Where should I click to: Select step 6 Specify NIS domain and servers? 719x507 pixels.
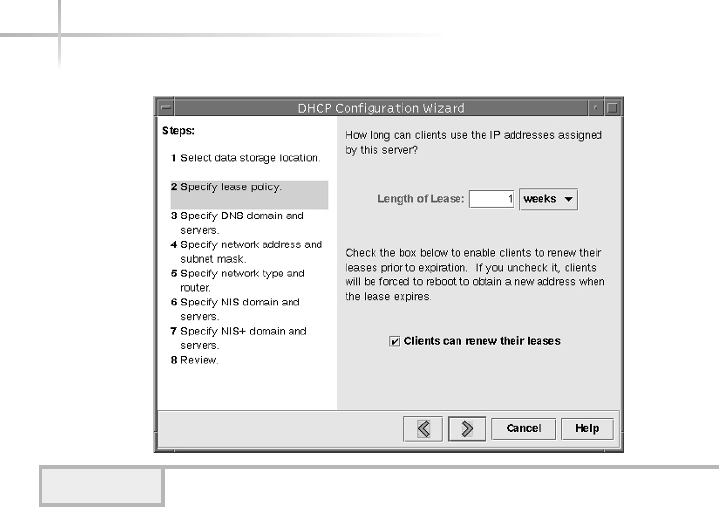pos(235,309)
